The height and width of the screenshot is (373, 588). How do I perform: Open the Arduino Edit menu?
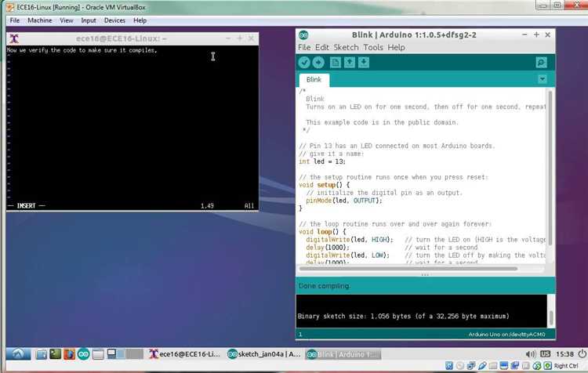[x=322, y=47]
